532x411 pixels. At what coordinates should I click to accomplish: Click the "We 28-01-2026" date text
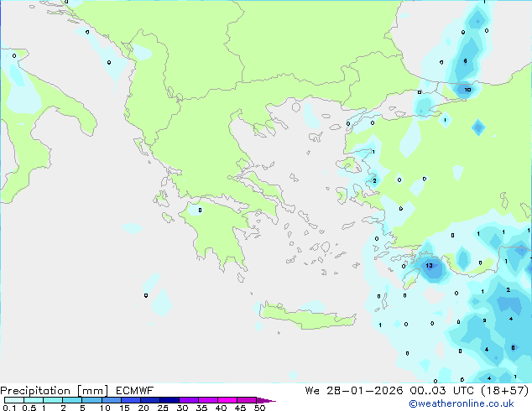(354, 391)
